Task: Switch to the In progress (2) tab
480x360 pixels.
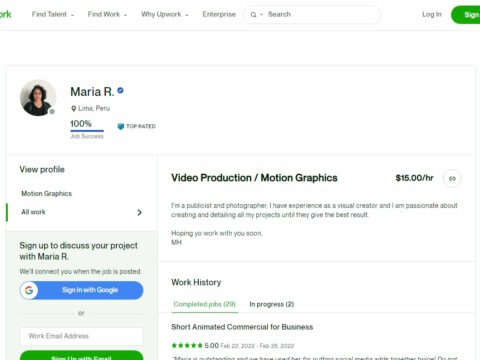Action: (x=272, y=304)
